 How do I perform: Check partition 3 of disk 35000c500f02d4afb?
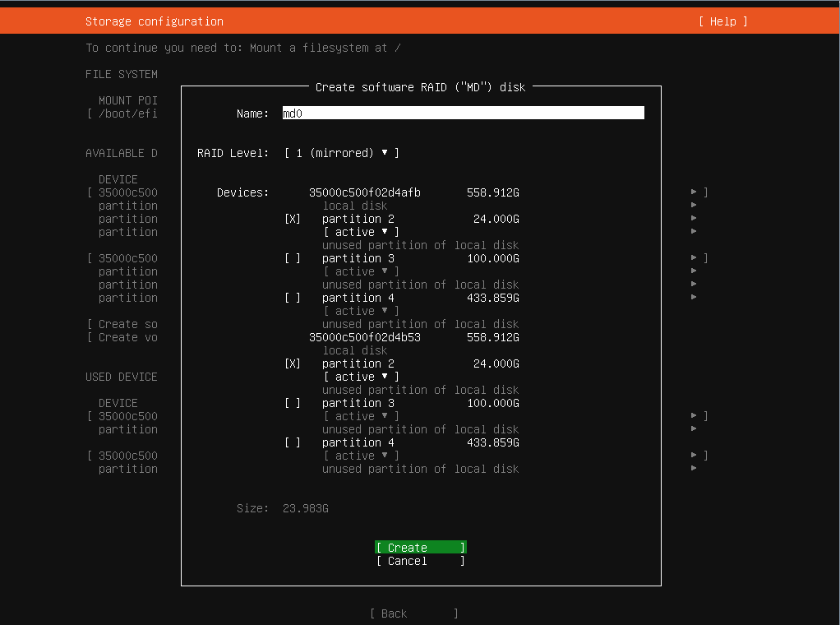click(x=292, y=258)
